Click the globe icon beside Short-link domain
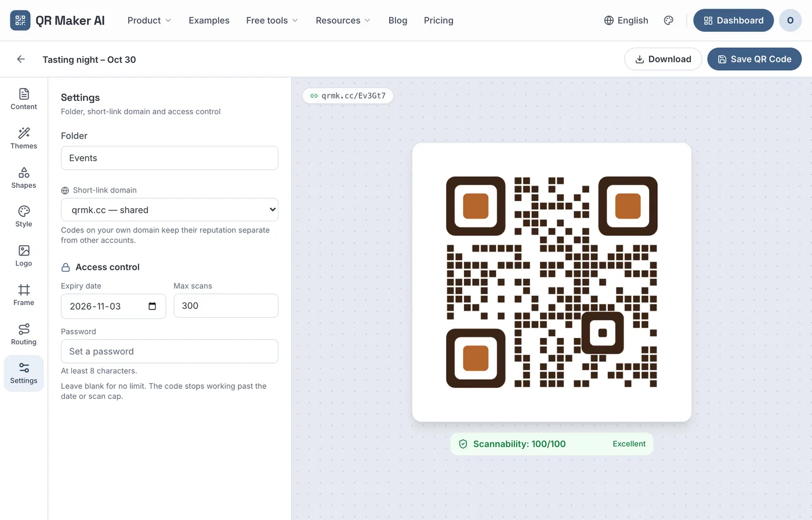This screenshot has width=812, height=520. [x=65, y=190]
